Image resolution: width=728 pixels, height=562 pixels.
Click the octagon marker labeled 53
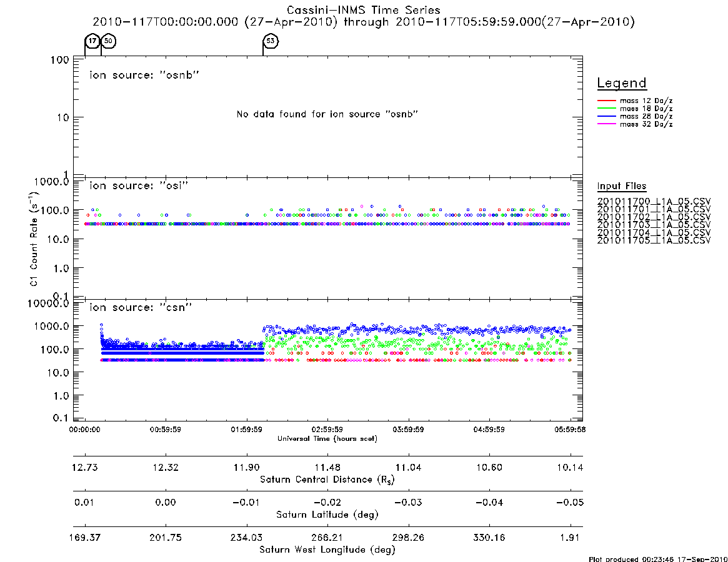271,41
